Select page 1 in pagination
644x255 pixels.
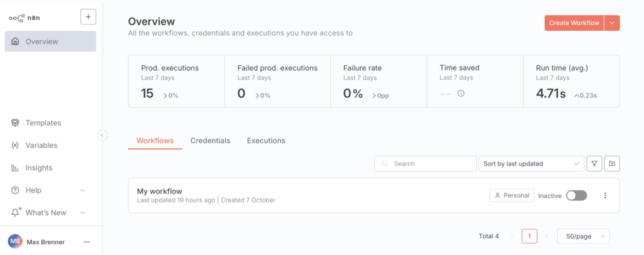tap(530, 236)
